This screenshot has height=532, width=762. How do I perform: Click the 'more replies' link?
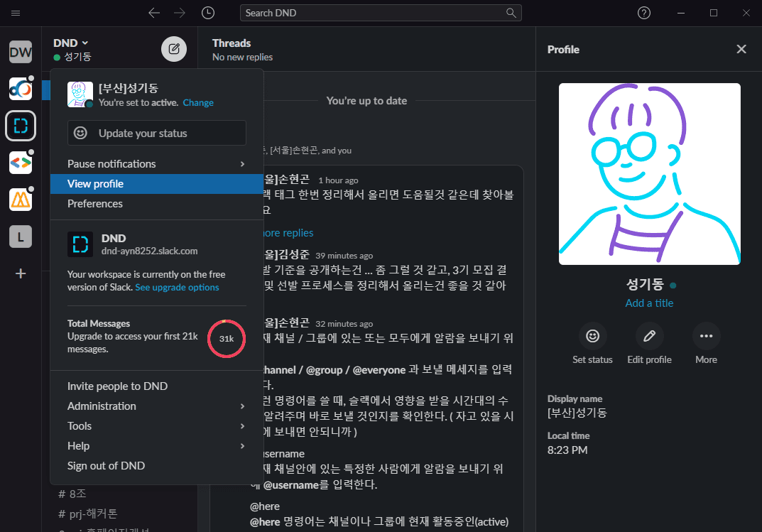[288, 233]
